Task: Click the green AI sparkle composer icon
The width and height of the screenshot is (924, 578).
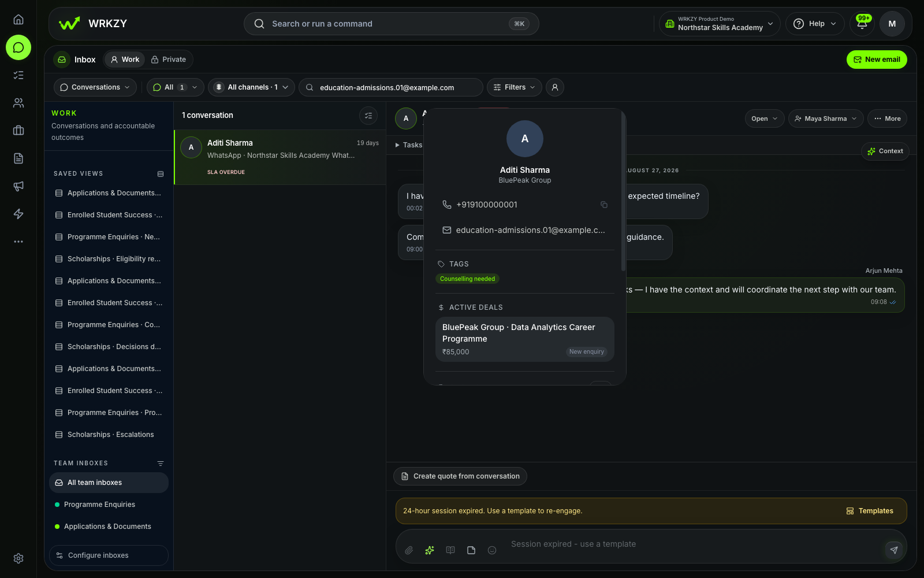Action: point(430,550)
